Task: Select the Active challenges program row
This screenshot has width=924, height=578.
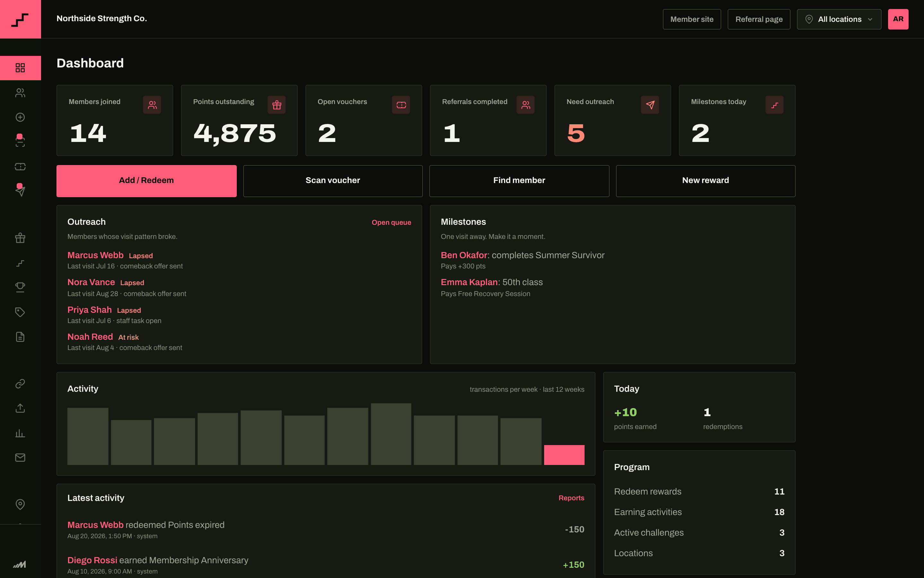Action: (699, 532)
